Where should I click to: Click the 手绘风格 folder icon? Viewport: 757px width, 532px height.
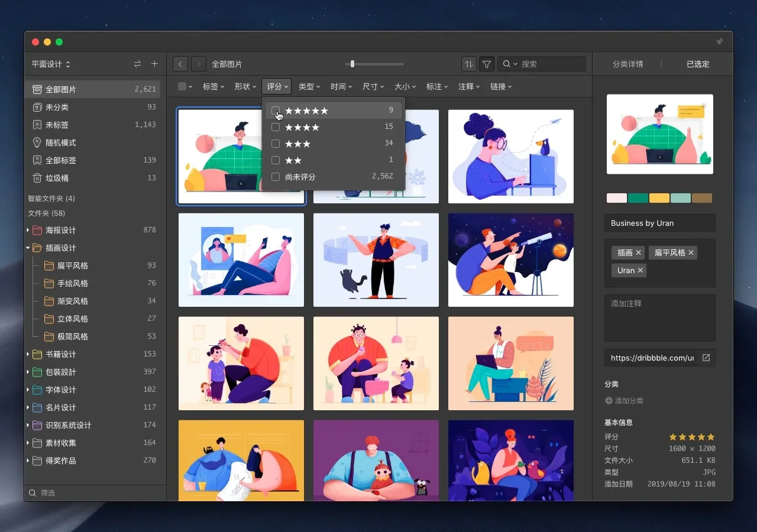[x=48, y=283]
